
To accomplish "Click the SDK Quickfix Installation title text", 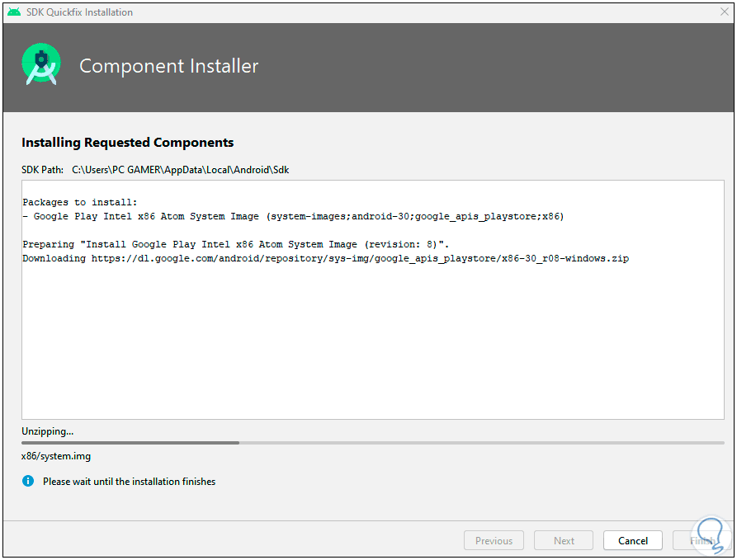I will (79, 12).
